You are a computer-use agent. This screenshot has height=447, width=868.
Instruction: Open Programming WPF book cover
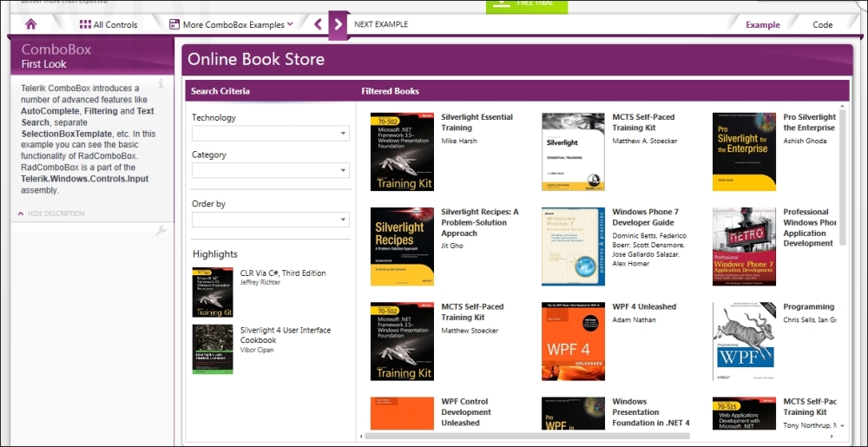click(744, 341)
